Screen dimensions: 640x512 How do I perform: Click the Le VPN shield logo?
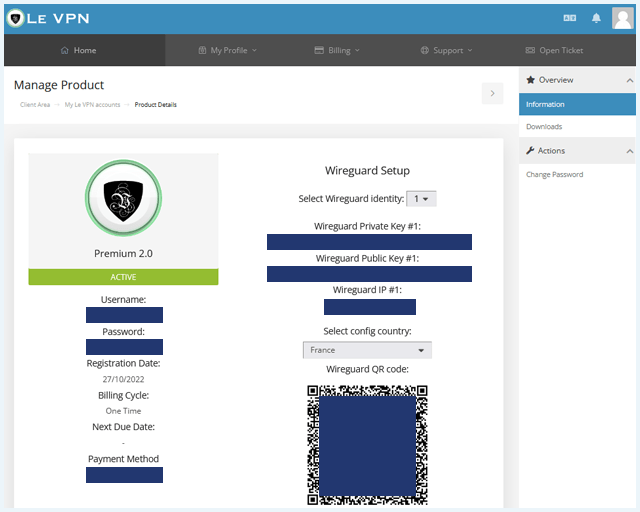[x=16, y=18]
